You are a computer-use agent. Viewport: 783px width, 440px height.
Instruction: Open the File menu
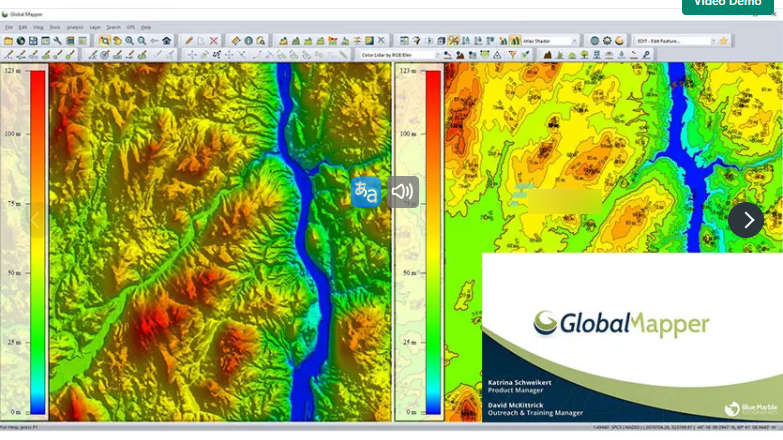9,27
